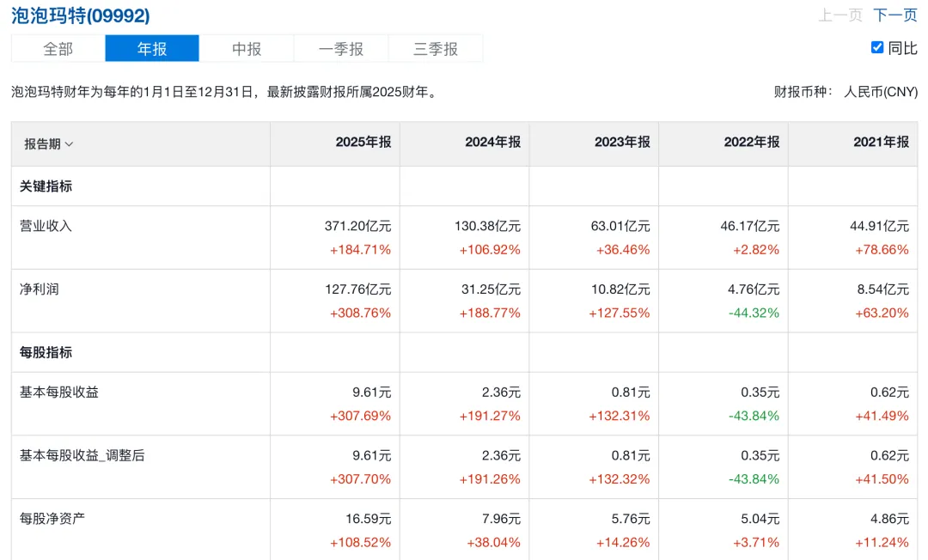Select the 2023年报 column header
Viewport: 928px width, 560px height.
623,142
